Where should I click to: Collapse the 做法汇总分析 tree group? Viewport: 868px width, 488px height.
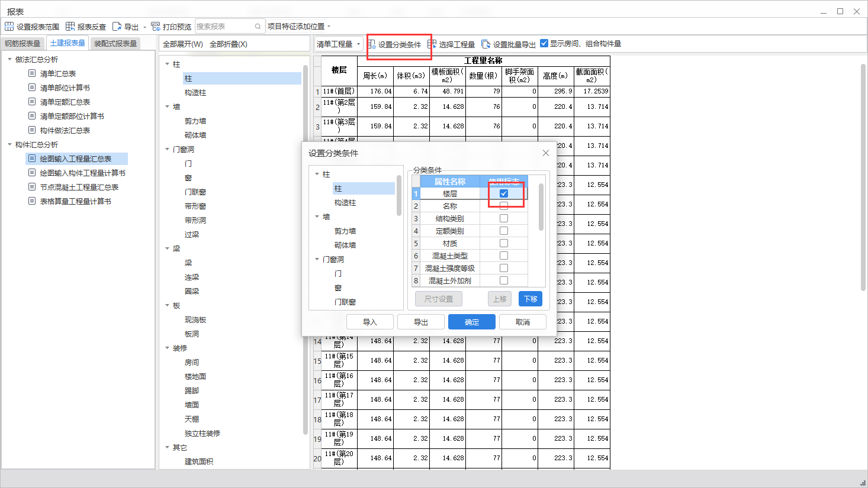pos(9,59)
